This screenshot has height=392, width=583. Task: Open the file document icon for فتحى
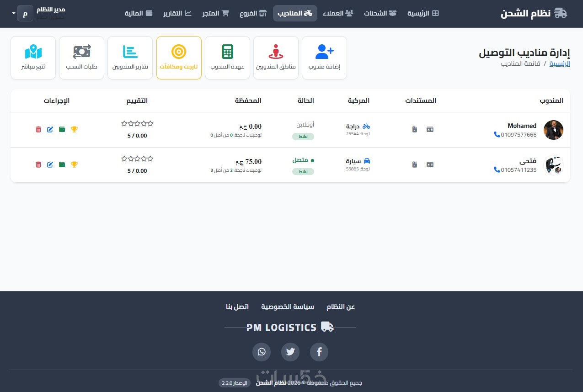(x=415, y=164)
